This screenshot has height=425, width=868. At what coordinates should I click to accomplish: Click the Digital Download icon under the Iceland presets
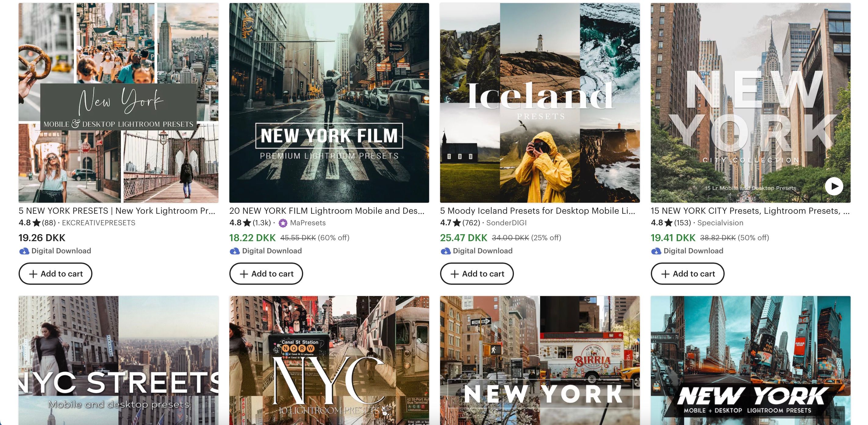(446, 251)
